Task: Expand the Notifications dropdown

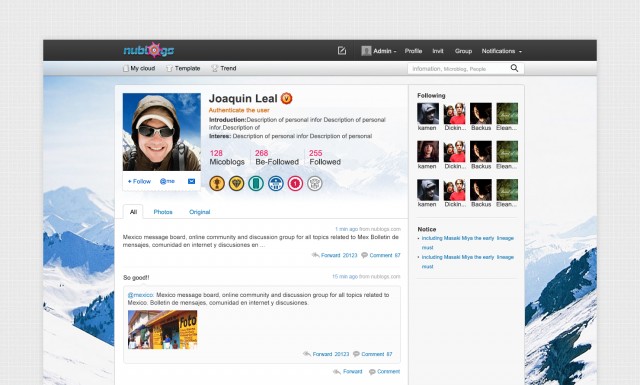Action: click(x=502, y=51)
